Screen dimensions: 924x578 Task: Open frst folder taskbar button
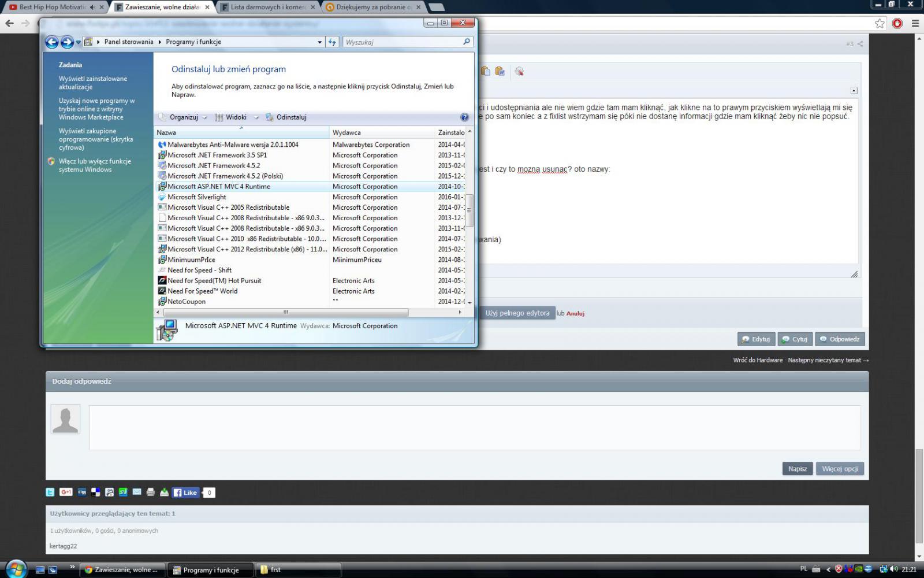click(298, 570)
